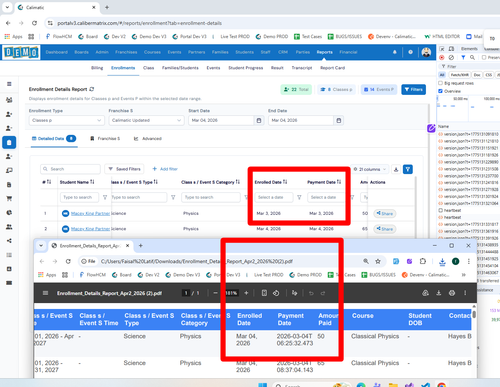Click the Add filter link
500x387 pixels.
pos(165,169)
